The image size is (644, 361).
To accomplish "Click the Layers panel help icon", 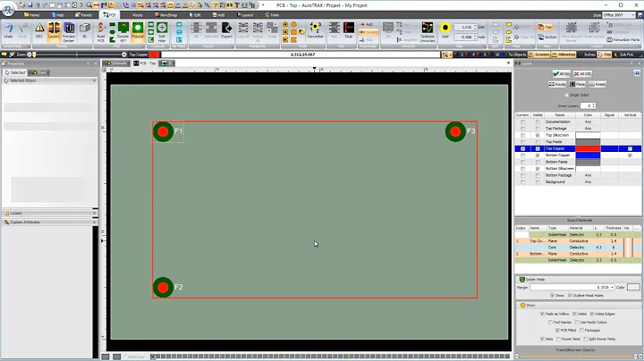I will (637, 73).
